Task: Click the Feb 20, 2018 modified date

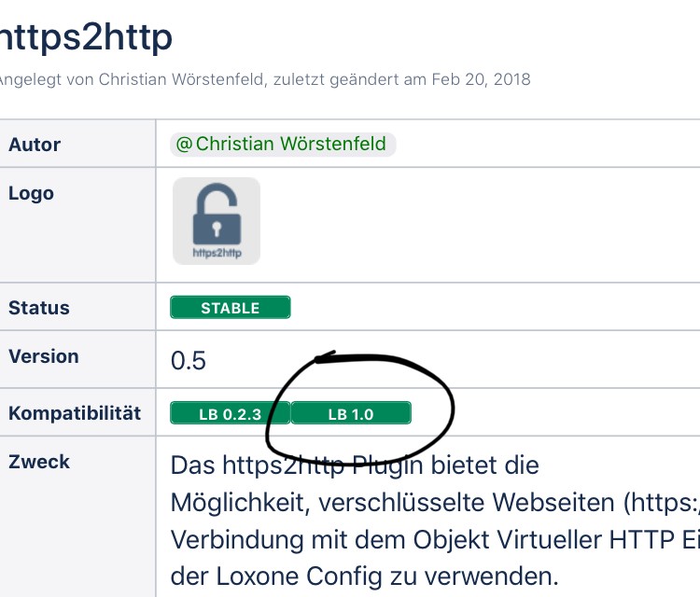Action: [481, 79]
